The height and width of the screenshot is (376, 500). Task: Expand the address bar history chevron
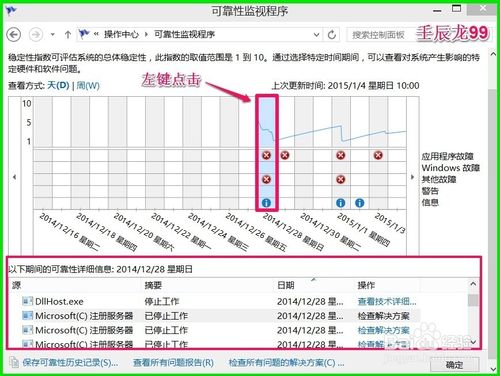pyautogui.click(x=316, y=34)
